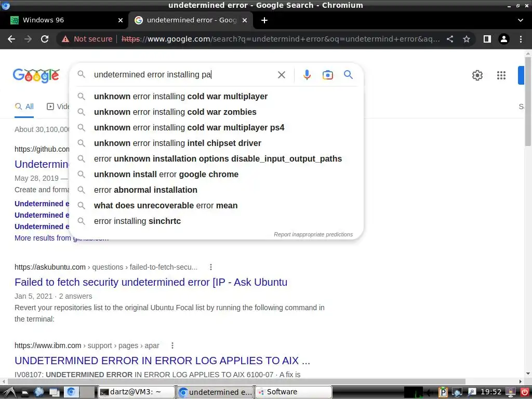This screenshot has height=399, width=532.
Task: Pick suggestion 'unknown error installing cold war zombies'
Action: coord(216,112)
